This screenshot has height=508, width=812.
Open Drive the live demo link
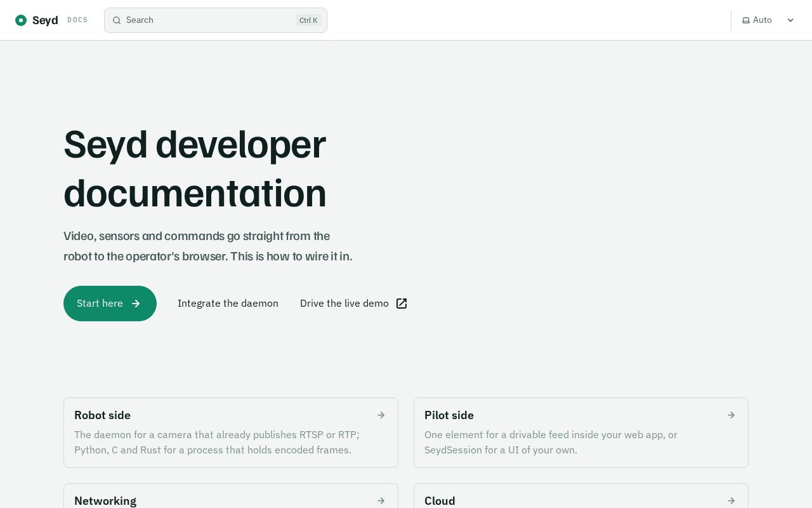(x=353, y=304)
